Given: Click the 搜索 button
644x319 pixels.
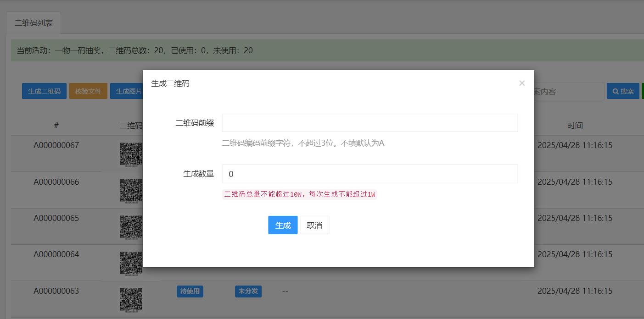Looking at the screenshot, I should (x=623, y=91).
